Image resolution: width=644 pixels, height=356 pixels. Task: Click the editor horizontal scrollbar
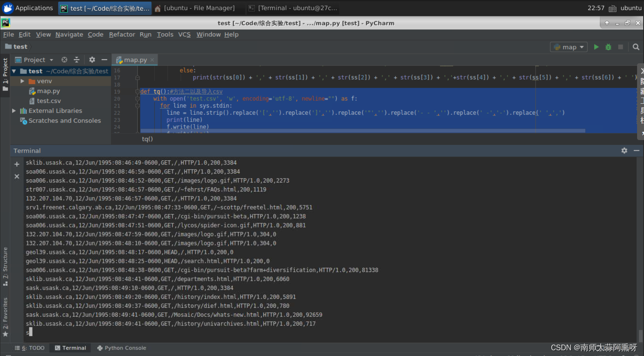(363, 131)
